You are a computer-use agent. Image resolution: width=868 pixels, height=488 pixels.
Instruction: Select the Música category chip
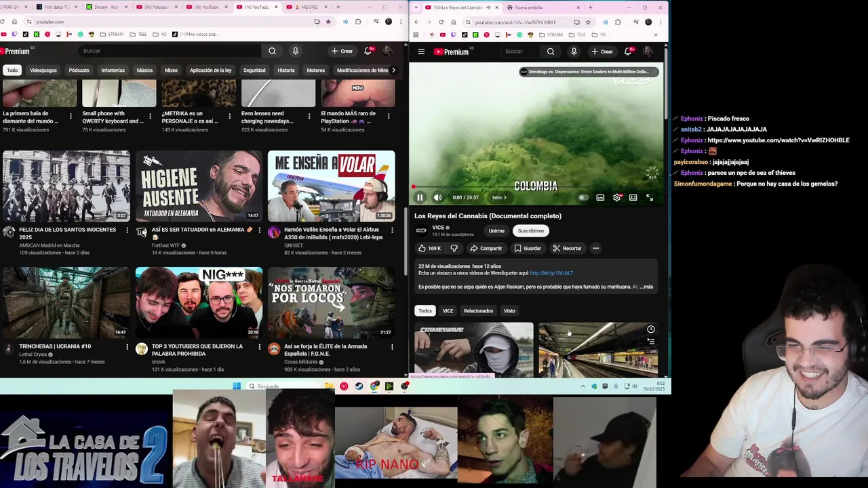click(x=144, y=70)
